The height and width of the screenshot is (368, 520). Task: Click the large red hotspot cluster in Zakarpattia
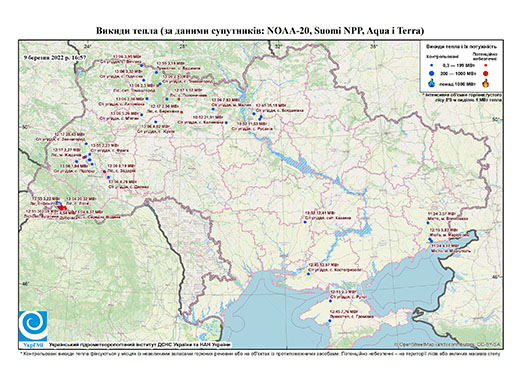point(62,208)
